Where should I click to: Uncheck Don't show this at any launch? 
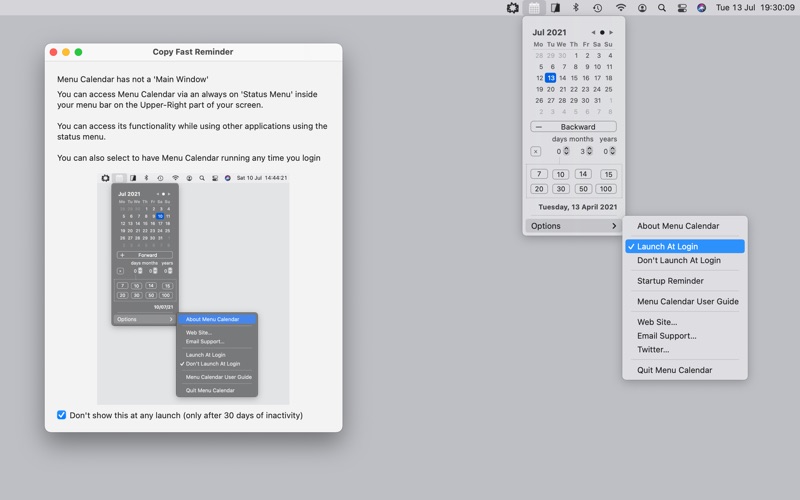click(62, 415)
